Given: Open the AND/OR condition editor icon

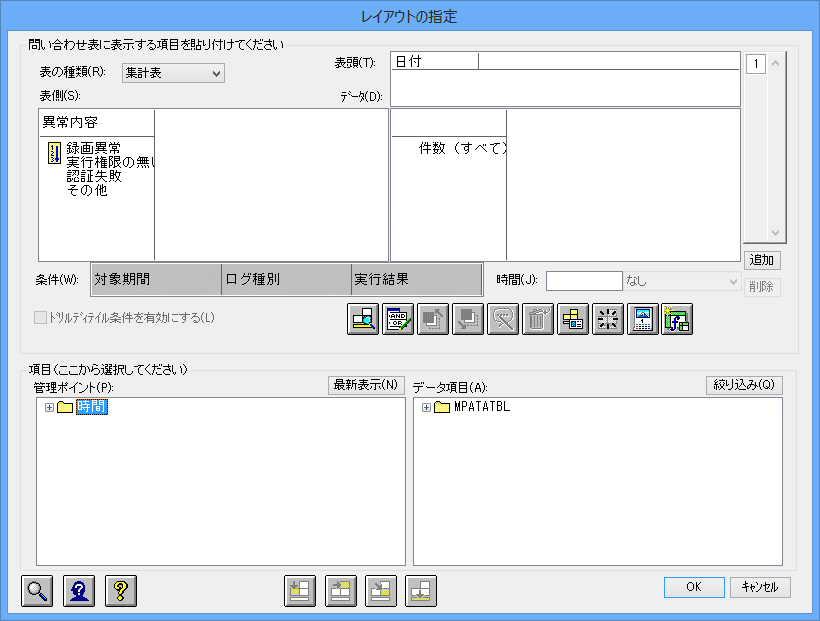Looking at the screenshot, I should (397, 319).
